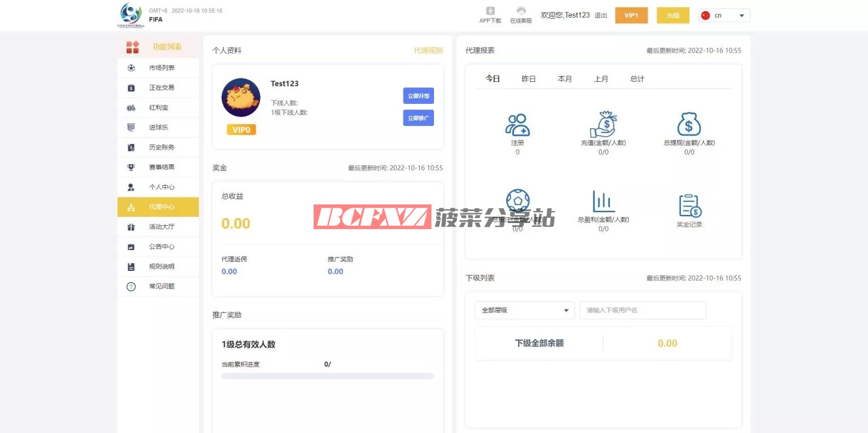Open 在线客服 customer service icon
The height and width of the screenshot is (433, 868).
(520, 11)
